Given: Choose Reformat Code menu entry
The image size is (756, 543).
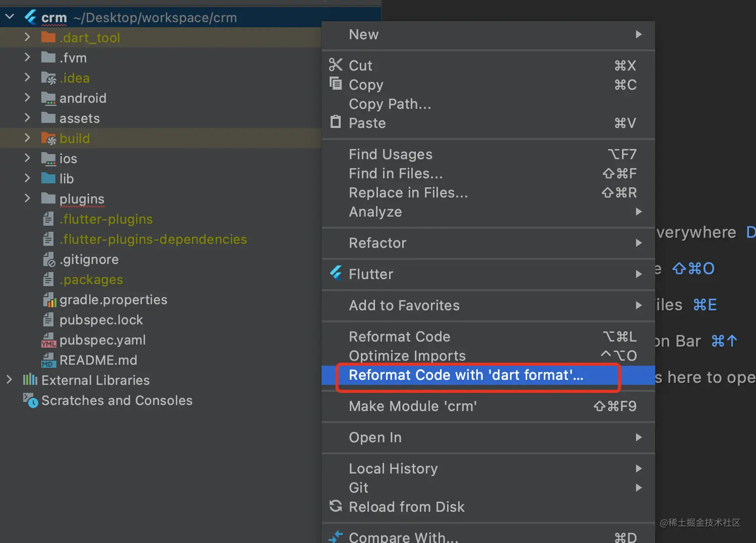Looking at the screenshot, I should coord(488,336).
